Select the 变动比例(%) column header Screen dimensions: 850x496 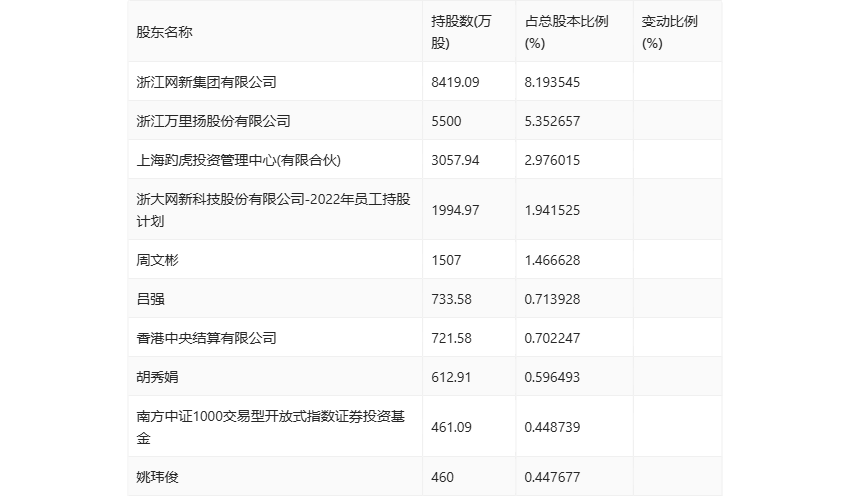tap(669, 32)
